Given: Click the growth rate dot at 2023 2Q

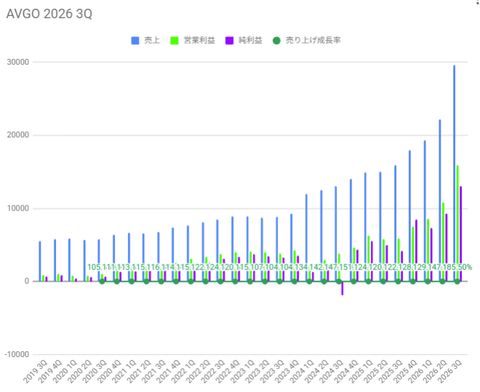Looking at the screenshot, I should click(x=265, y=281).
